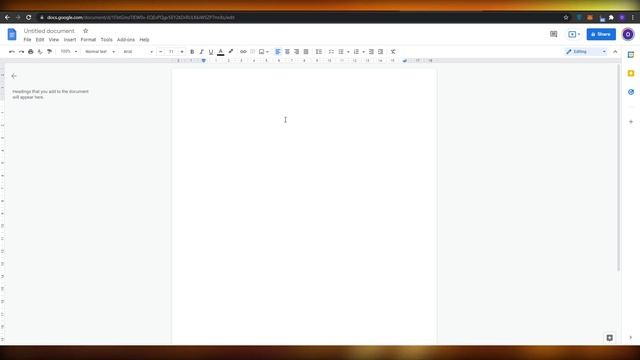Click the font size input field

pyautogui.click(x=171, y=52)
